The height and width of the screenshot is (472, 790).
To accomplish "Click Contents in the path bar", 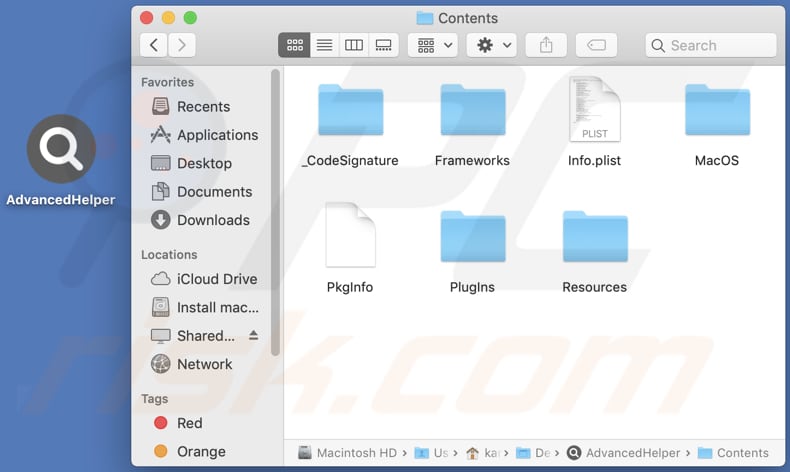I will pos(733,453).
